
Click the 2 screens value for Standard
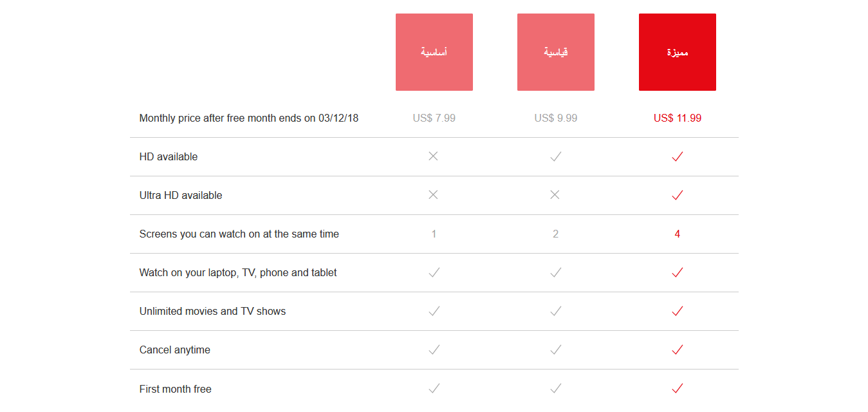(x=555, y=234)
